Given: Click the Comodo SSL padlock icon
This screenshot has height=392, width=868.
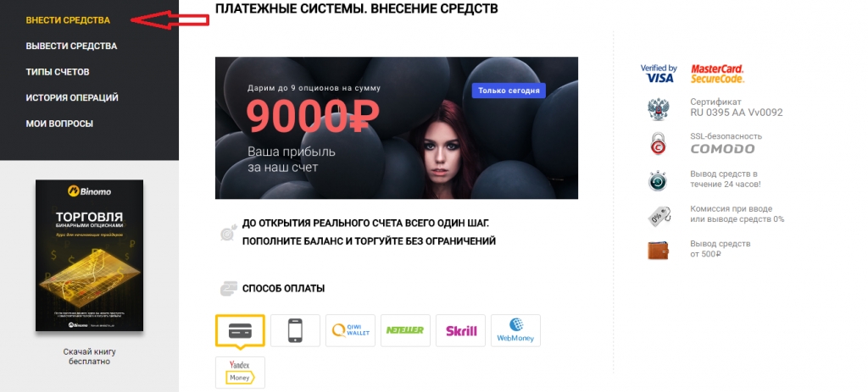Looking at the screenshot, I should 659,143.
